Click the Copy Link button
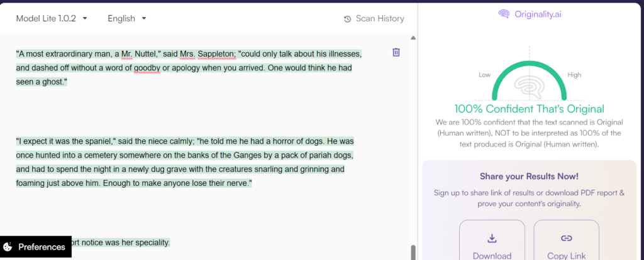 point(567,240)
